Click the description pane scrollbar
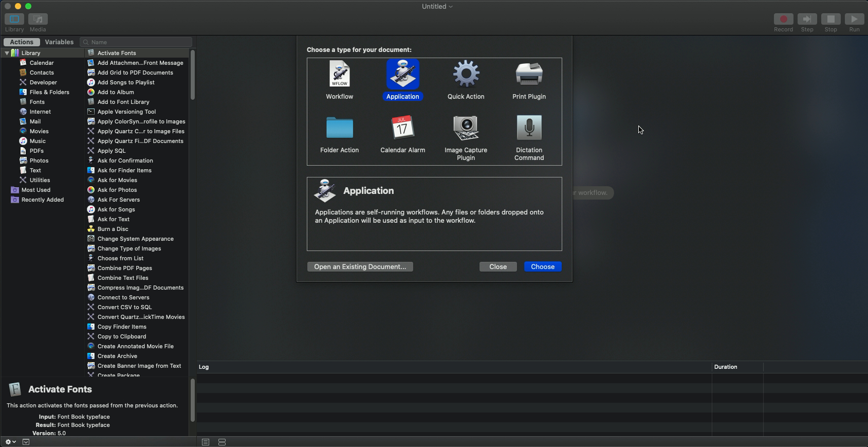This screenshot has width=868, height=447. (193, 400)
